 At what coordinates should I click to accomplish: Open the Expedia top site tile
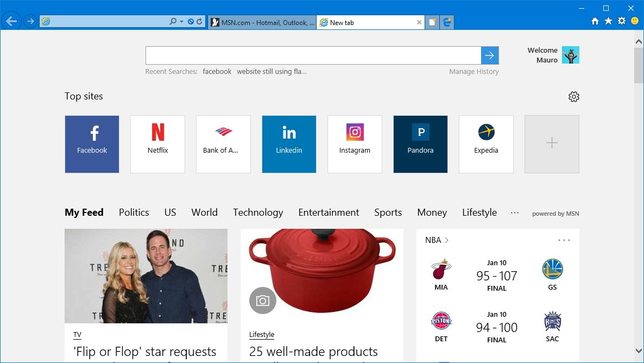click(x=487, y=145)
